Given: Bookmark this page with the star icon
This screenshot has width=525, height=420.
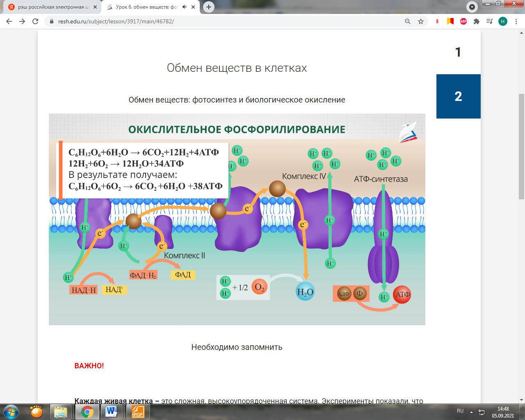Looking at the screenshot, I should click(x=421, y=21).
